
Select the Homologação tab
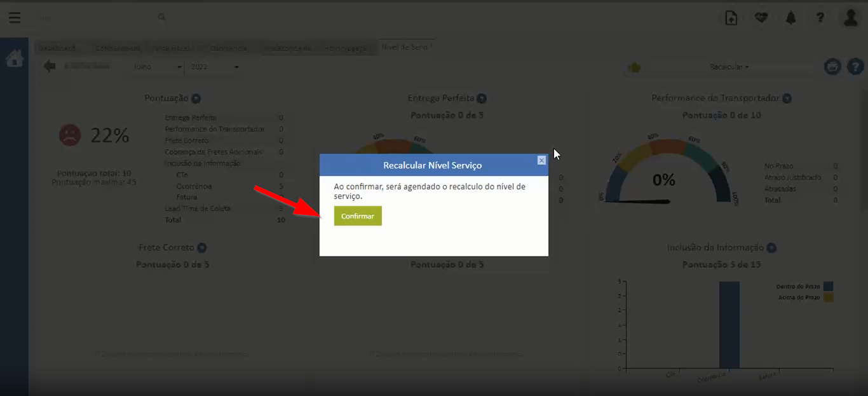345,47
